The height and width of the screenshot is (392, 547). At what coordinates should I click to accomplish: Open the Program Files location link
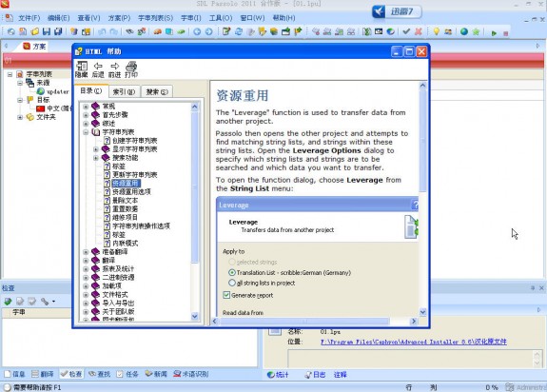414,342
